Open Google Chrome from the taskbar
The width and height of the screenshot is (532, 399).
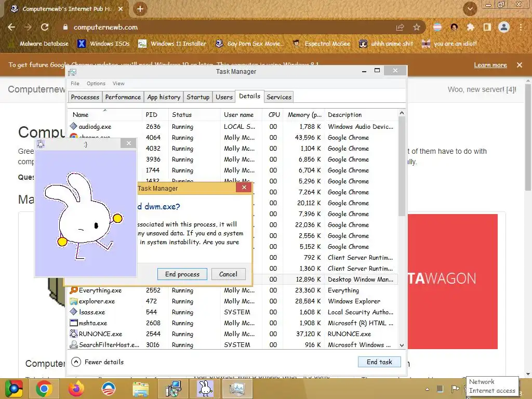click(x=44, y=389)
